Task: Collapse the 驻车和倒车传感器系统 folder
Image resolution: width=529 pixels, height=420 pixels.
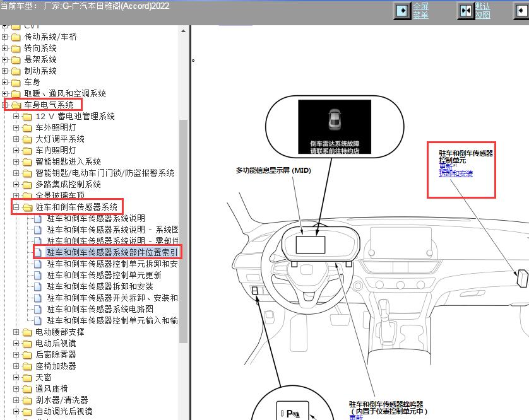Action: [16, 207]
